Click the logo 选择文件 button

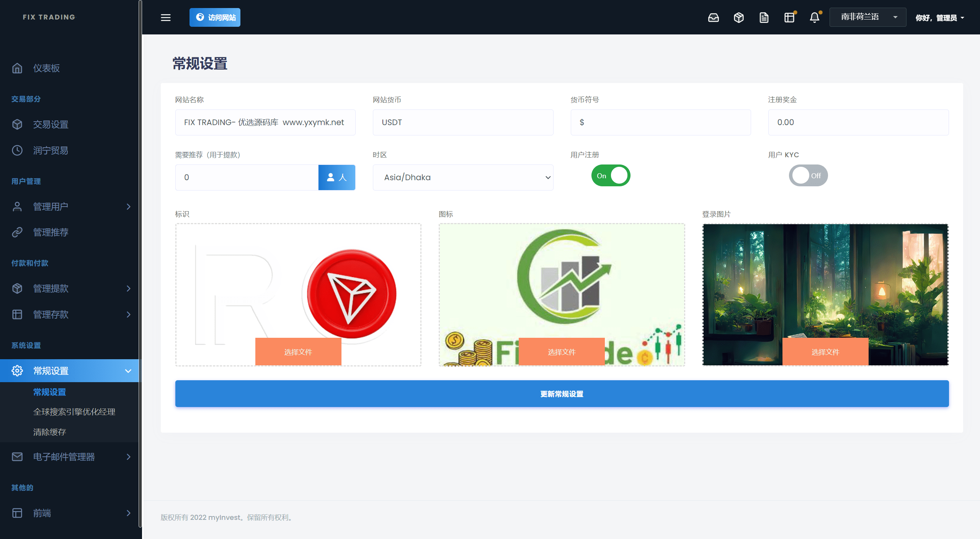click(x=298, y=352)
